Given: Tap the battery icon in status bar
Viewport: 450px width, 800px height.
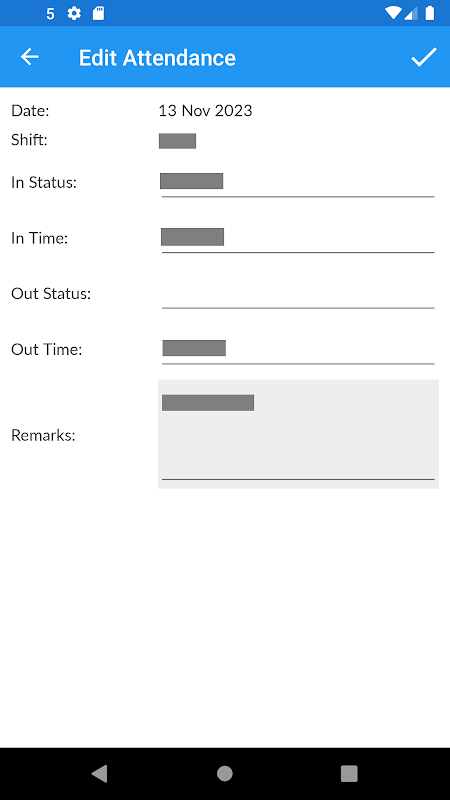Looking at the screenshot, I should point(430,13).
